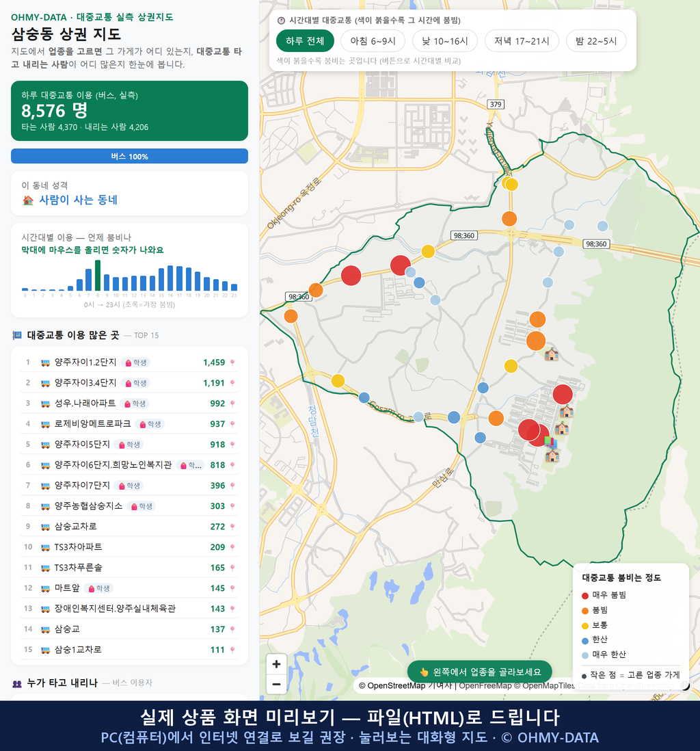Click the pin icon in the 삼숭교 row
Viewport: 700px width, 751px height.
232,630
